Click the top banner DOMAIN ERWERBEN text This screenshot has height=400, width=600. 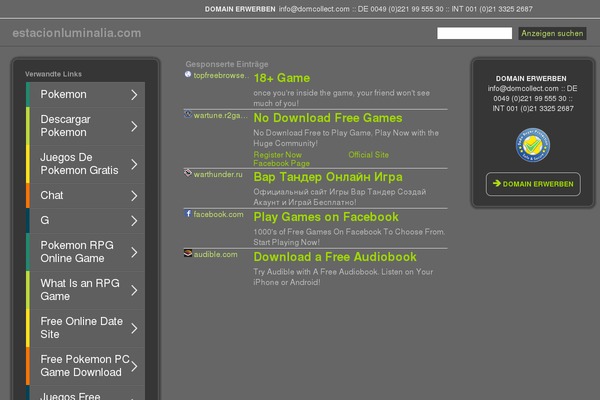click(x=240, y=9)
